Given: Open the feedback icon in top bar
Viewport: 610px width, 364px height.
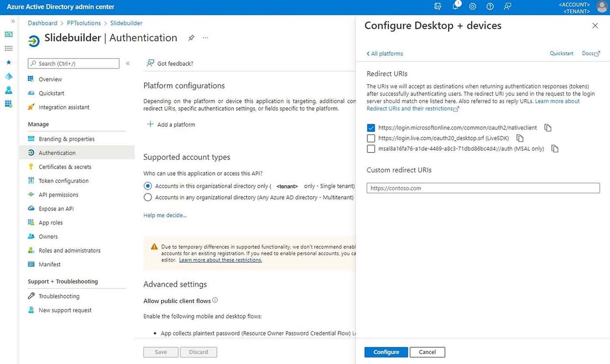Looking at the screenshot, I should [x=508, y=7].
